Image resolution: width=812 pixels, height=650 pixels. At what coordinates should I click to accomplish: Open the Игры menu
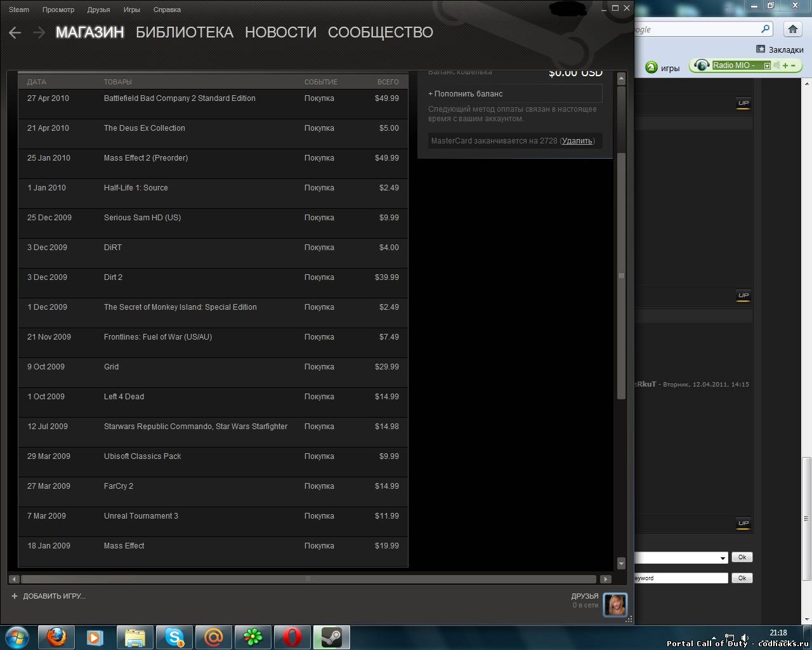(x=131, y=10)
